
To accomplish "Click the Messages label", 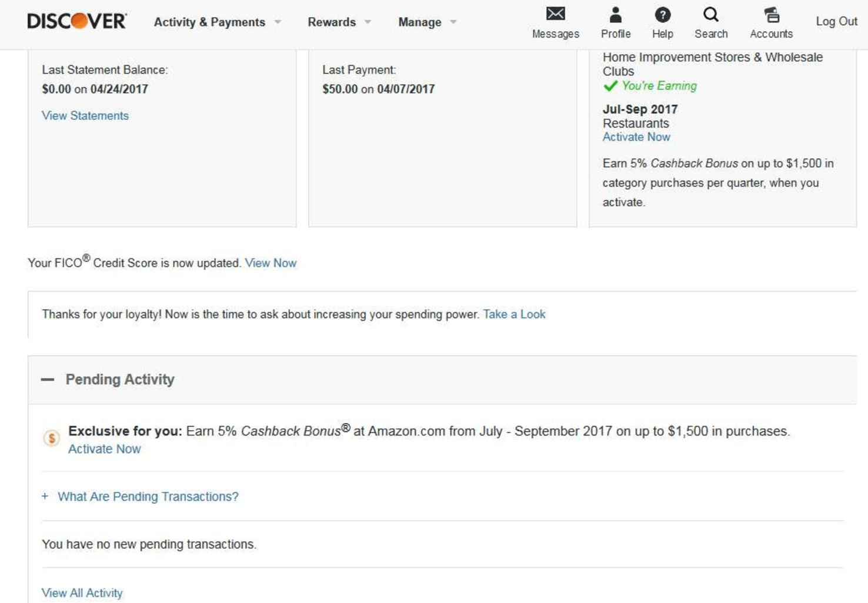I will click(x=555, y=34).
